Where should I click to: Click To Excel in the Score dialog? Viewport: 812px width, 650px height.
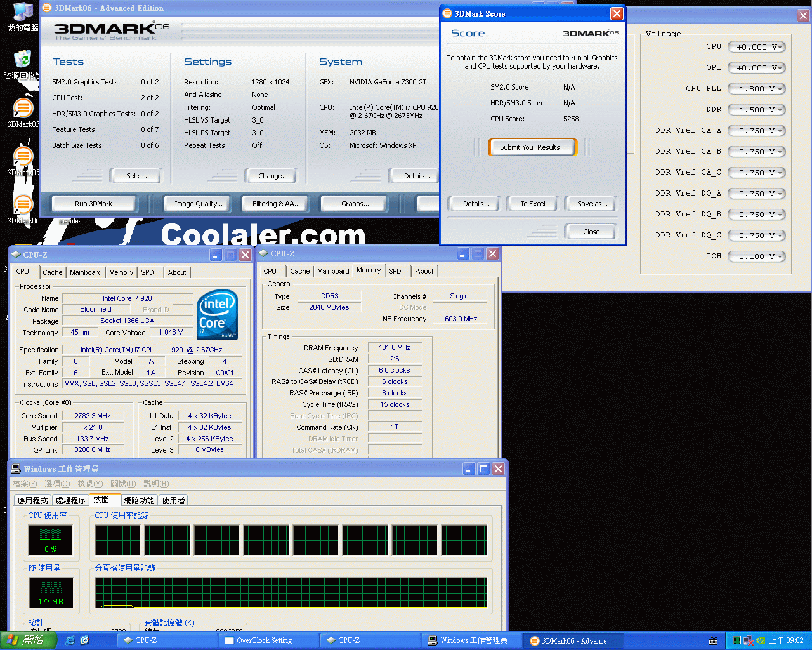click(x=533, y=204)
